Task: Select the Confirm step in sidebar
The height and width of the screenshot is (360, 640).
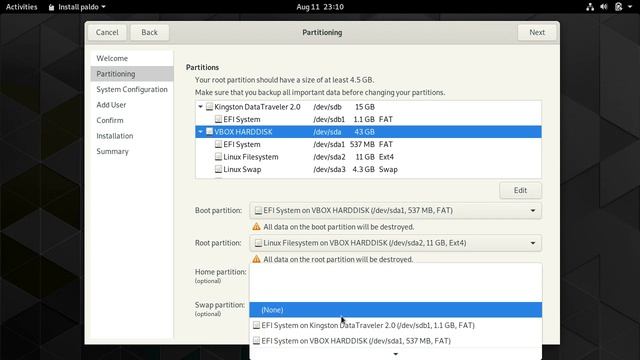Action: pyautogui.click(x=132, y=120)
